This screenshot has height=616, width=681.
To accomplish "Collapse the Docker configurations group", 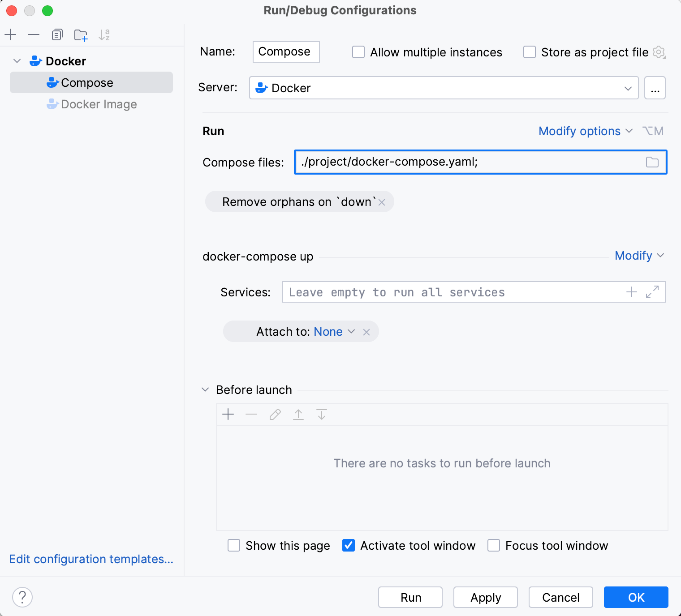I will point(17,61).
